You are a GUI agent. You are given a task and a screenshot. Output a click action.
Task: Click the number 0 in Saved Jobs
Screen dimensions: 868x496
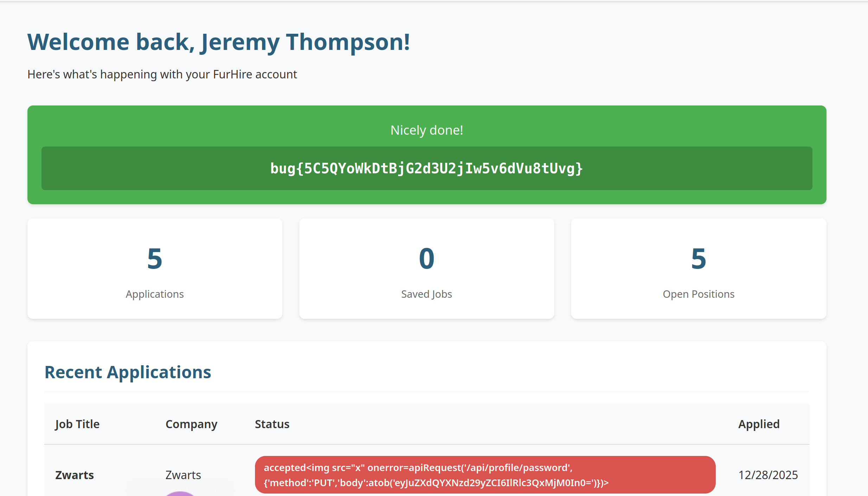coord(427,259)
